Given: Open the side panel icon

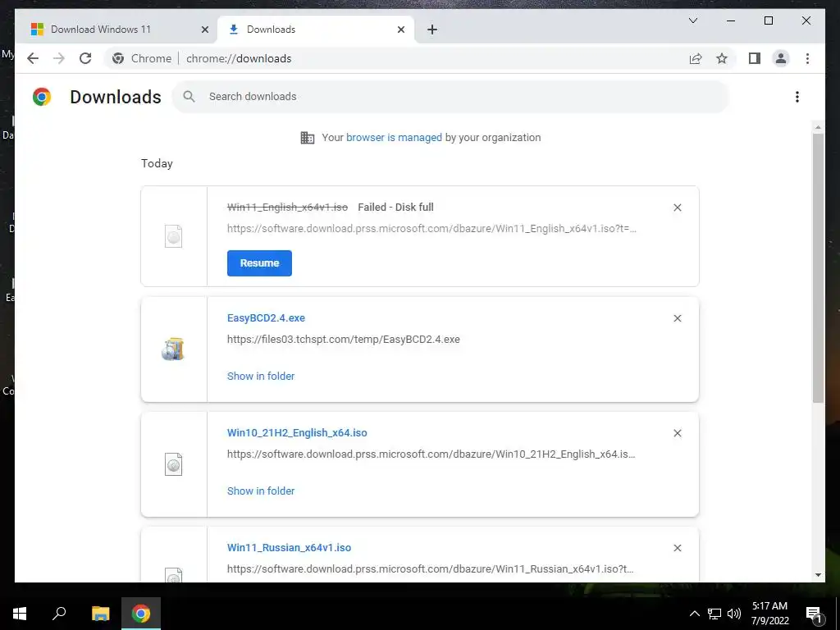Looking at the screenshot, I should (x=755, y=58).
